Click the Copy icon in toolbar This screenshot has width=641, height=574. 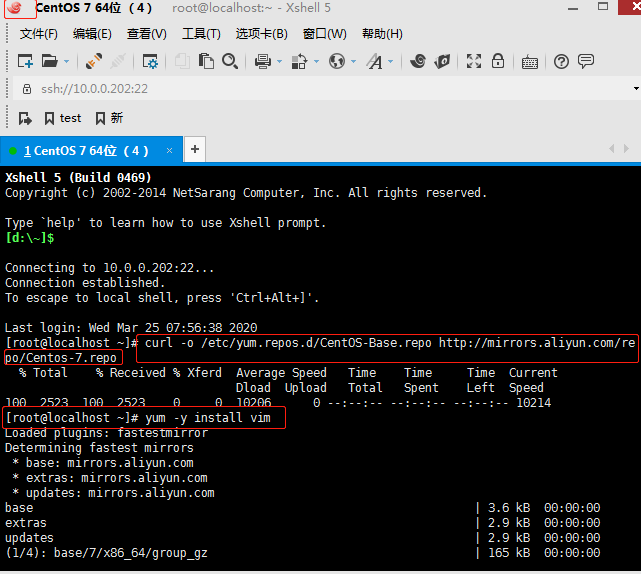(x=182, y=61)
